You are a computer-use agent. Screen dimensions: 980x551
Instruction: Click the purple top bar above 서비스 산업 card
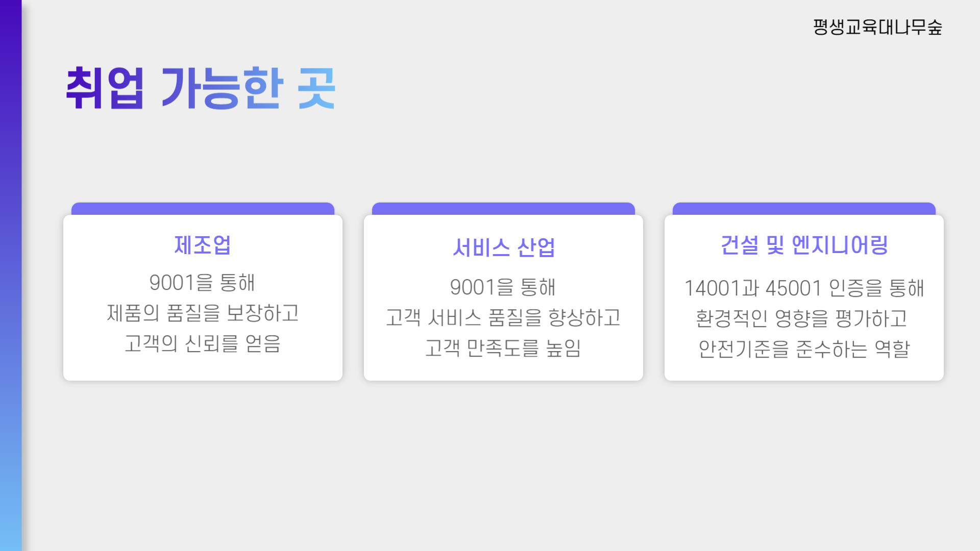tap(503, 208)
